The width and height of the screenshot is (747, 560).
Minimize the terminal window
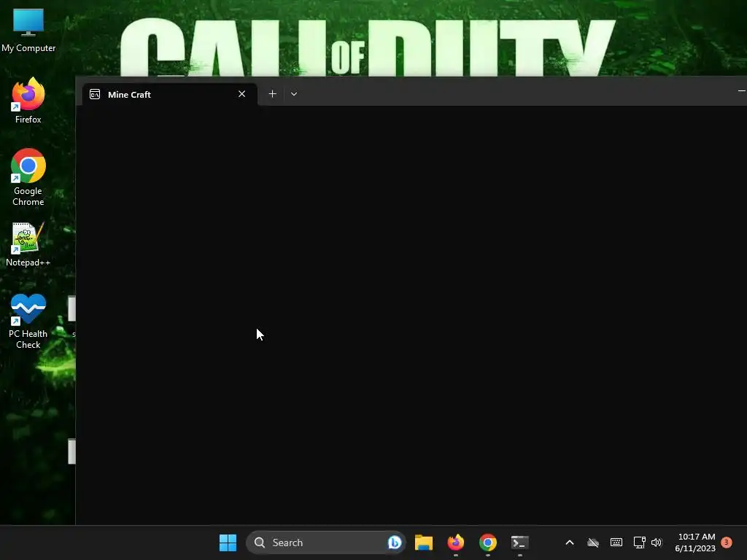(x=741, y=90)
